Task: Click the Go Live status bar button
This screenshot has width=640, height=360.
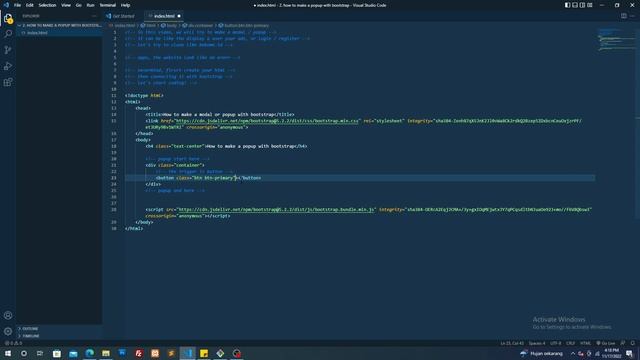Action: pyautogui.click(x=605, y=343)
